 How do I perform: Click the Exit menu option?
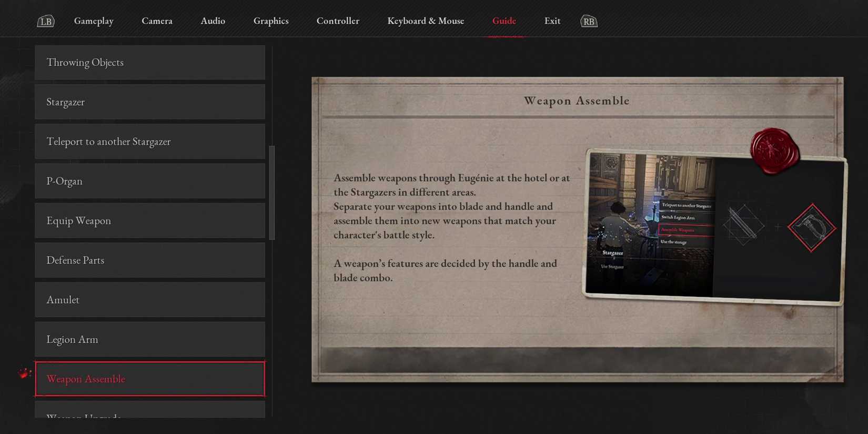552,21
